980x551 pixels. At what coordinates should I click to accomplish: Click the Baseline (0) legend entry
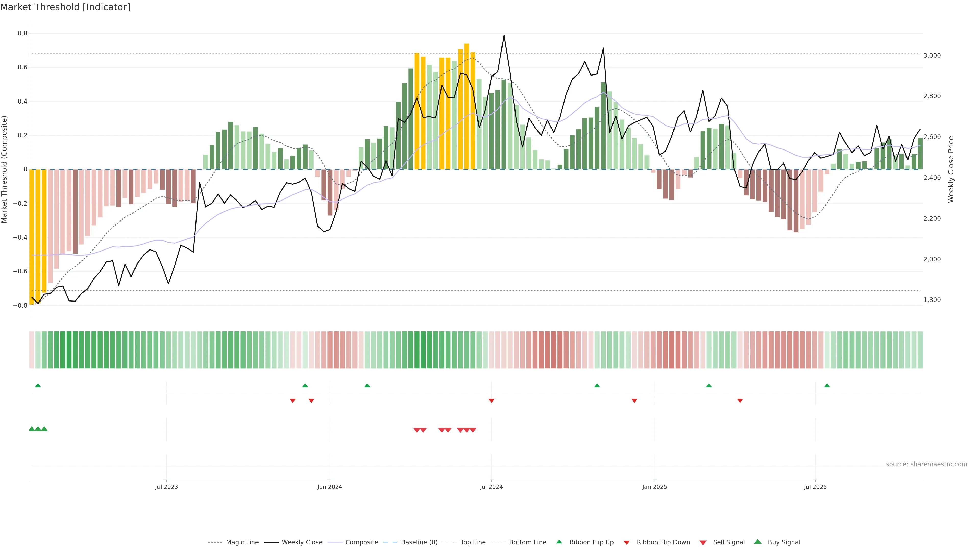point(419,542)
